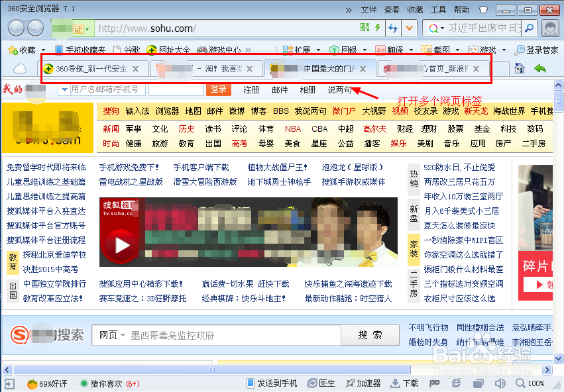Close the 新浪 tab
Image resolution: width=564 pixels, height=392 pixels.
(477, 69)
